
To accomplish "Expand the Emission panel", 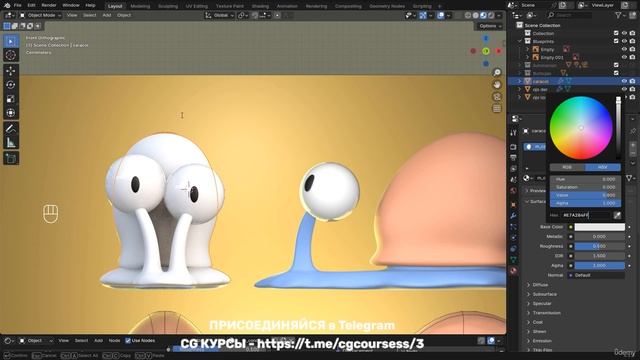I will pos(542,341).
